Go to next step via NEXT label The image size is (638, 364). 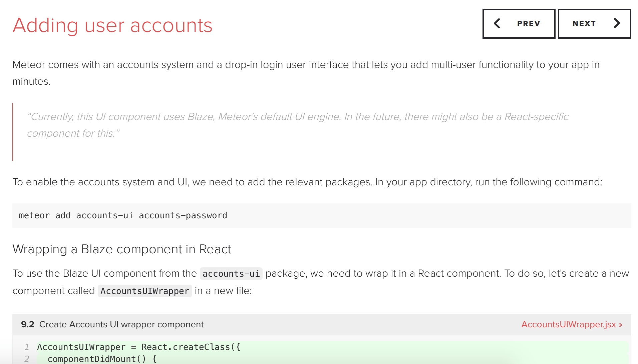[584, 24]
